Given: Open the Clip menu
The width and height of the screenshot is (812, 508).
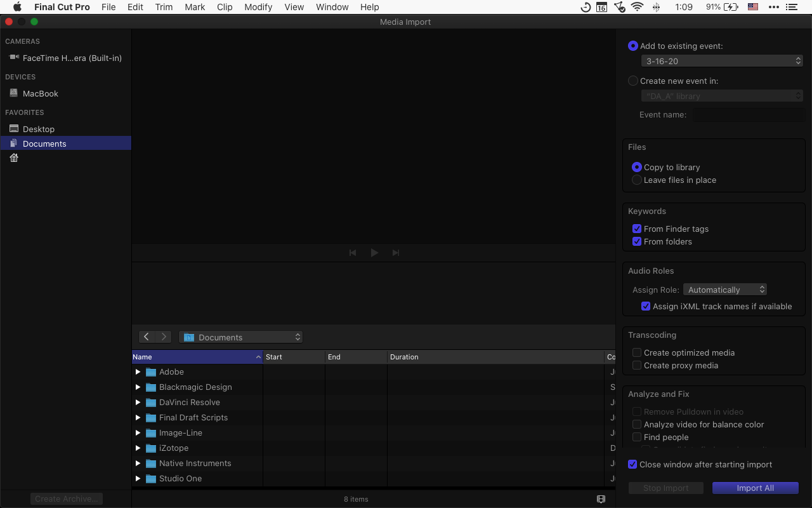Looking at the screenshot, I should point(225,7).
